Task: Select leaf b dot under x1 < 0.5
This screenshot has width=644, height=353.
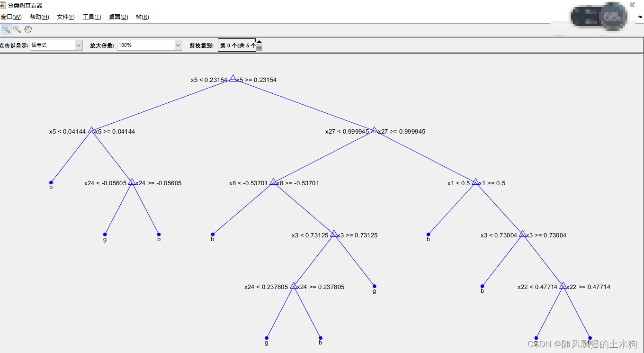Action: click(428, 235)
